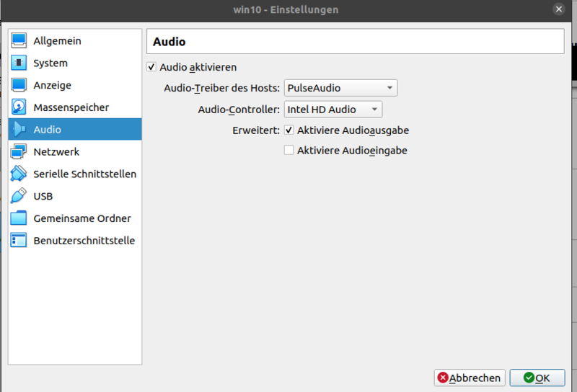This screenshot has height=392, width=577.
Task: Close the win10 Einstellungen window
Action: pos(558,9)
